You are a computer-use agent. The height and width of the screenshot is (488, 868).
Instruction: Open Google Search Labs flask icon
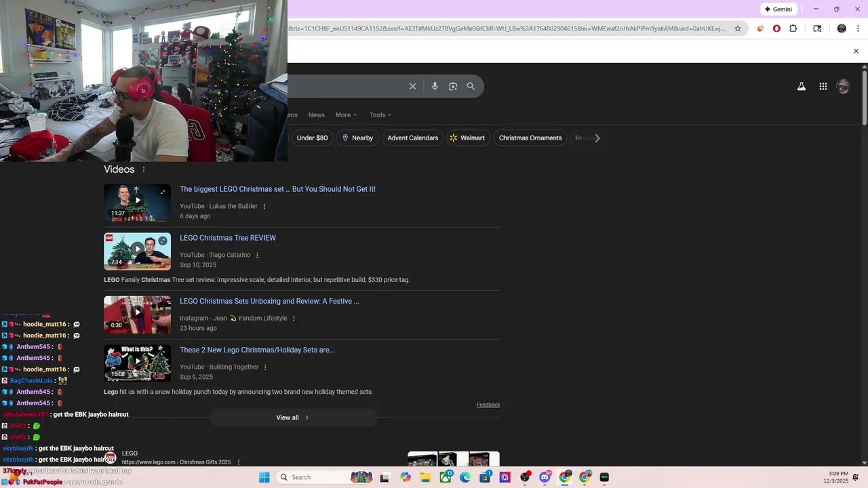(x=802, y=86)
